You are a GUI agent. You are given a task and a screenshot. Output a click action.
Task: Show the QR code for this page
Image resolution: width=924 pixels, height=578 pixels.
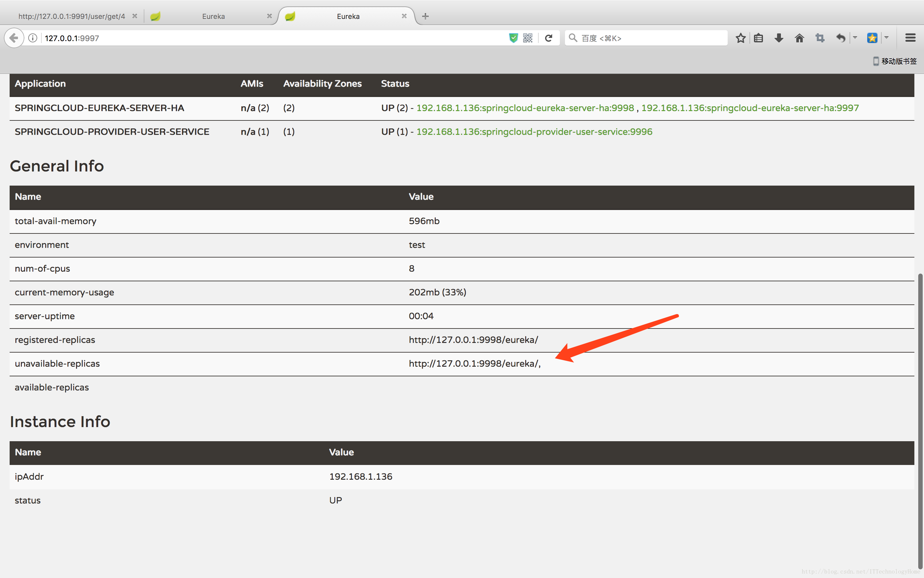click(x=528, y=38)
